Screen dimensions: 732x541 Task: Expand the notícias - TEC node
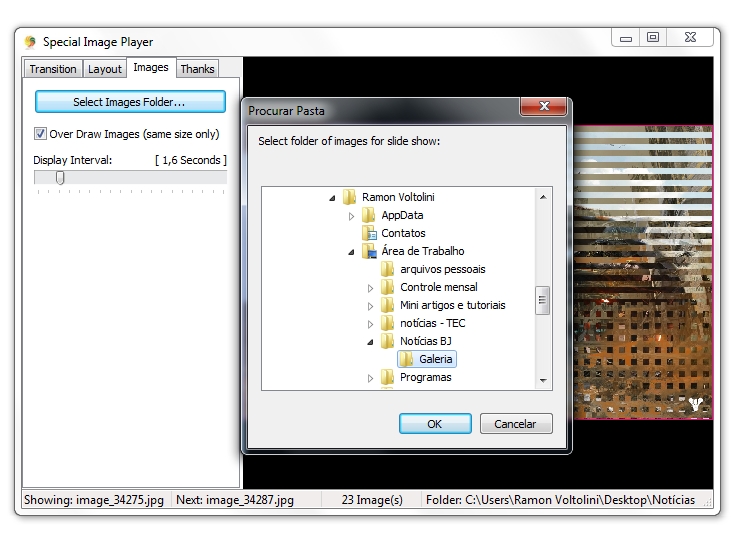click(371, 324)
